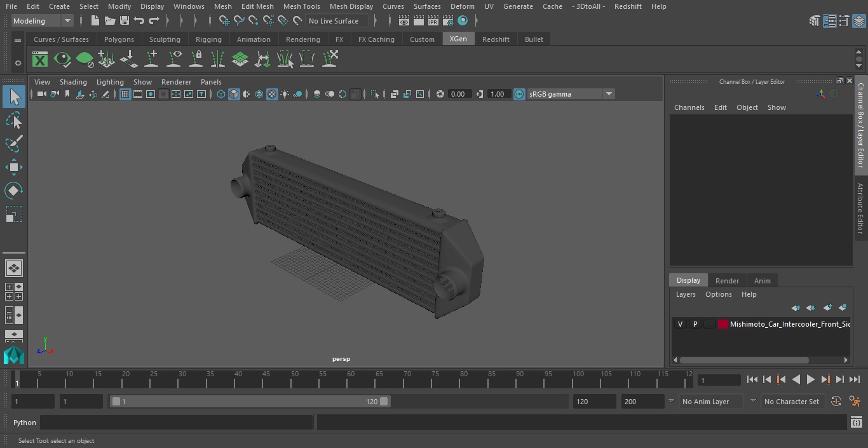Select the Lasso Select tool

click(x=14, y=121)
